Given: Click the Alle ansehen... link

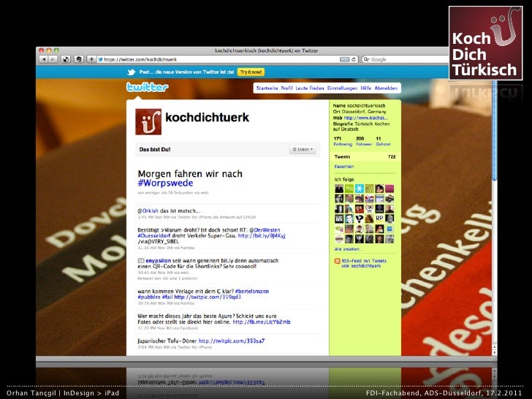Looking at the screenshot, I should click(x=348, y=249).
